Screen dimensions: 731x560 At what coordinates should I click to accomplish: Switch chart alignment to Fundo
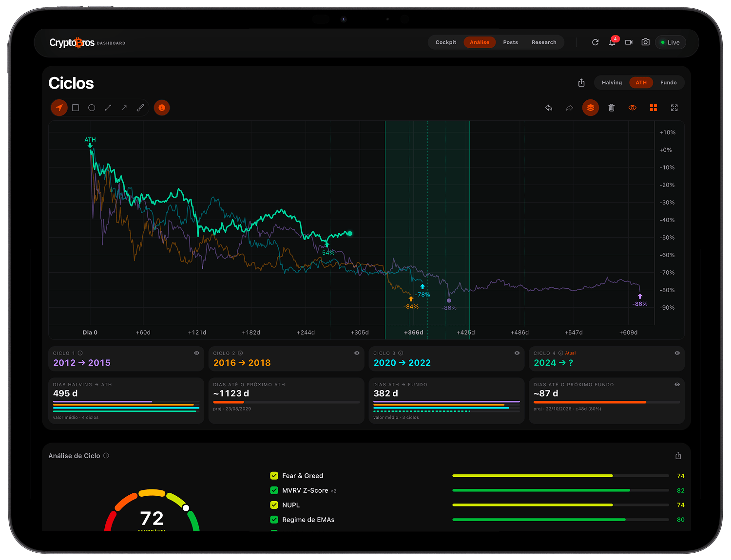tap(668, 83)
